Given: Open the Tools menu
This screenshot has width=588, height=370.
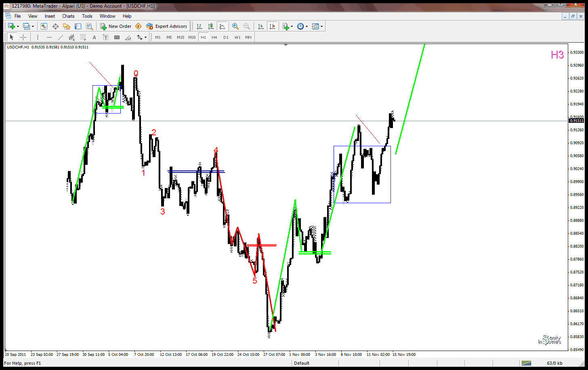Looking at the screenshot, I should pyautogui.click(x=87, y=16).
